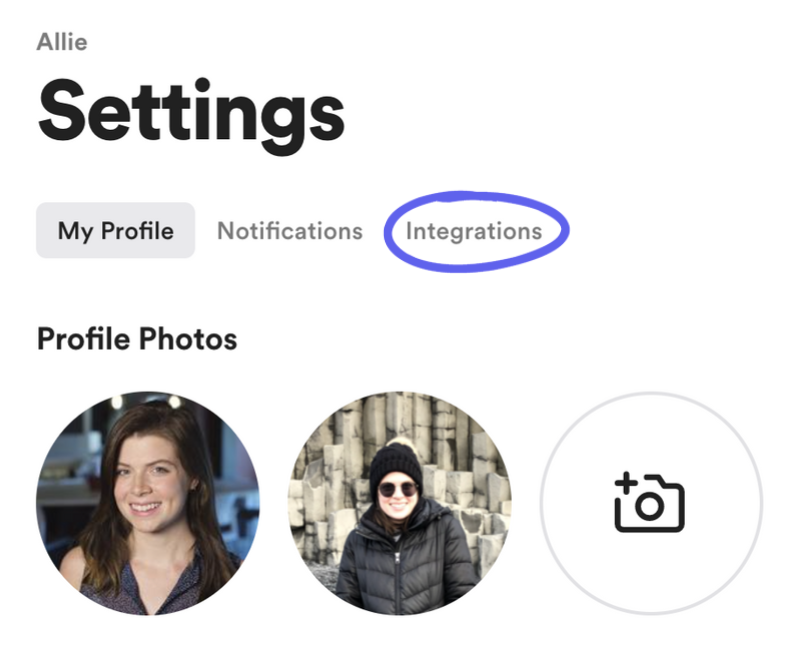This screenshot has height=646, width=802.
Task: Click the empty photo upload circle
Action: [x=650, y=503]
